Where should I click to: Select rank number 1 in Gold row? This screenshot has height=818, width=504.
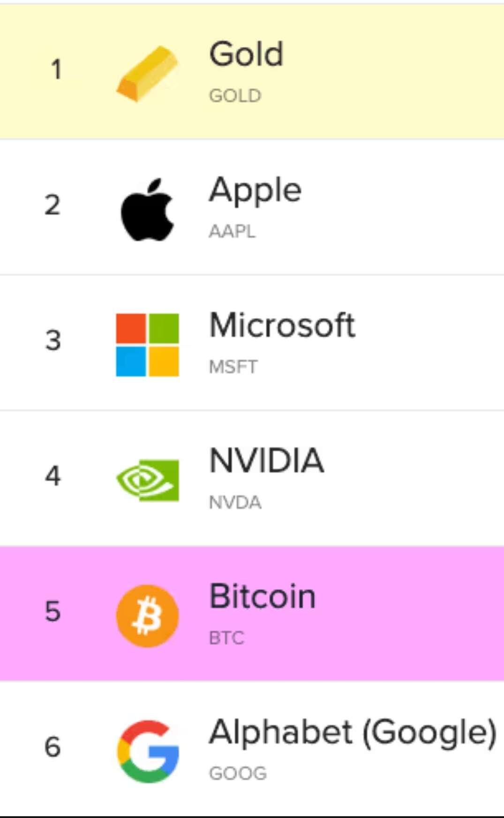point(56,69)
